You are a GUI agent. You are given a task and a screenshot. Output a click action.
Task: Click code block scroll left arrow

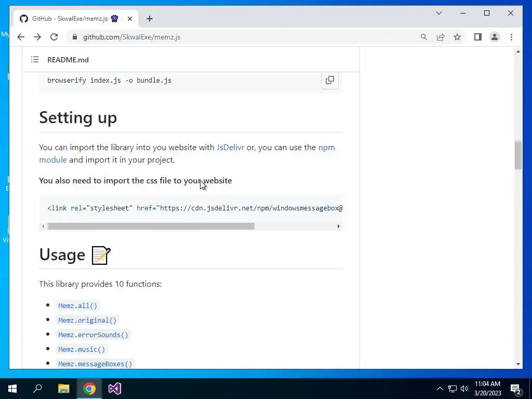43,227
